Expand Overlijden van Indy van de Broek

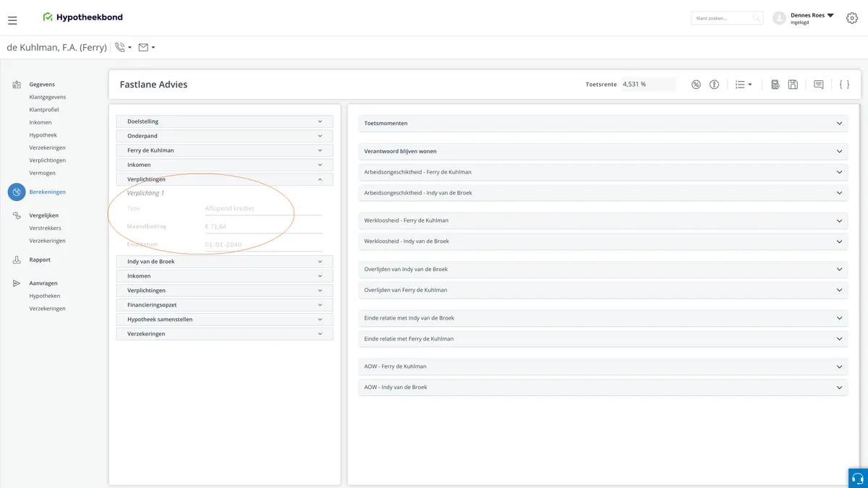[603, 270]
